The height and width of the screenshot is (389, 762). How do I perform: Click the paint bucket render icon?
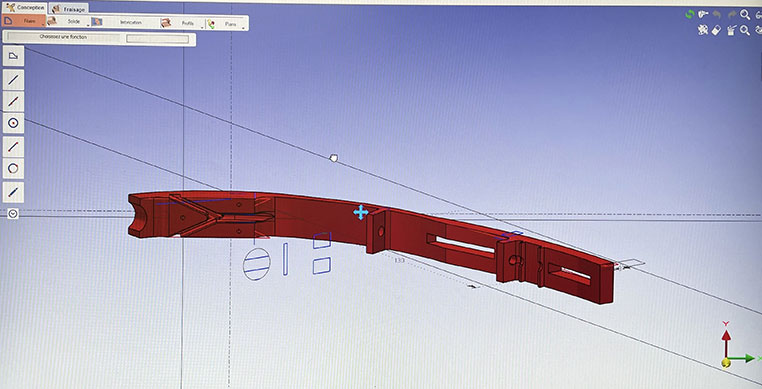point(731,31)
